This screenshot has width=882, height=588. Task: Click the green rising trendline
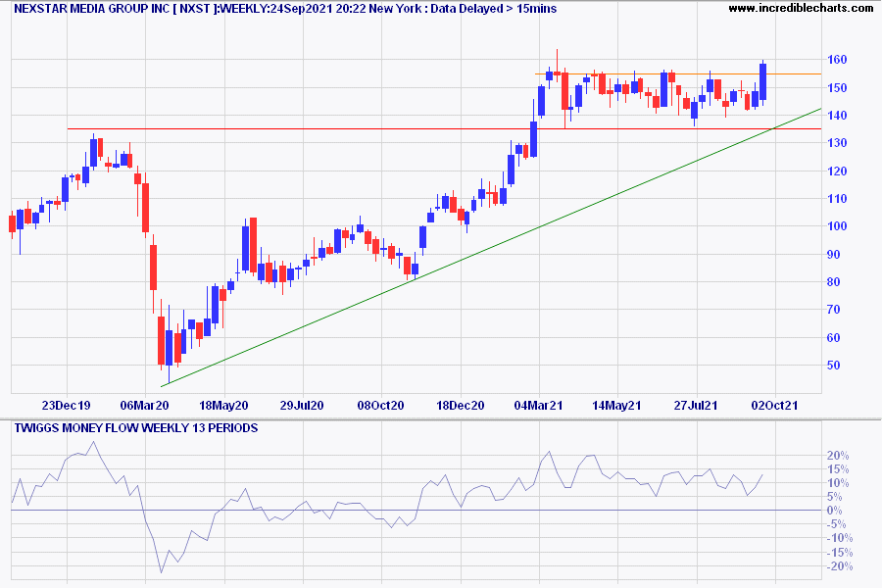(491, 248)
